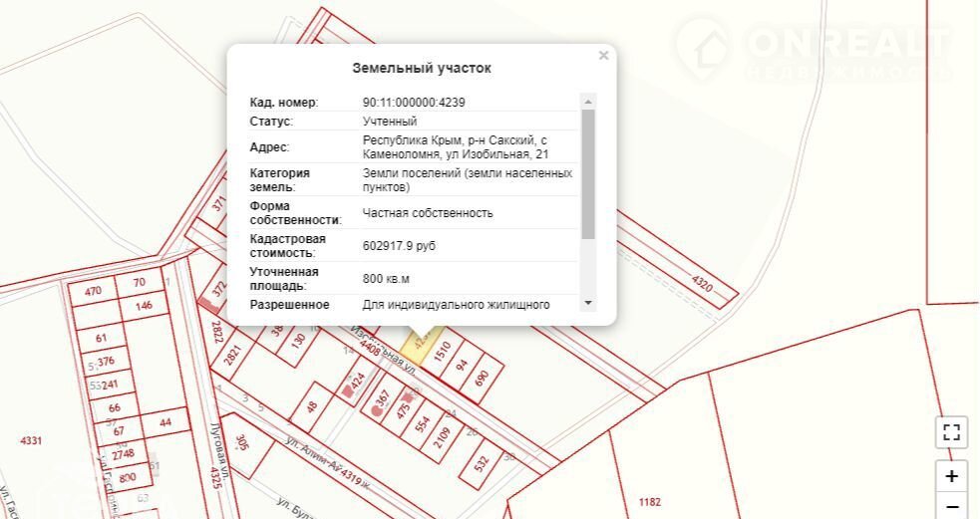The height and width of the screenshot is (519, 980).
Task: Click cadastral number 90:11:000000:4239 value
Action: (x=414, y=102)
